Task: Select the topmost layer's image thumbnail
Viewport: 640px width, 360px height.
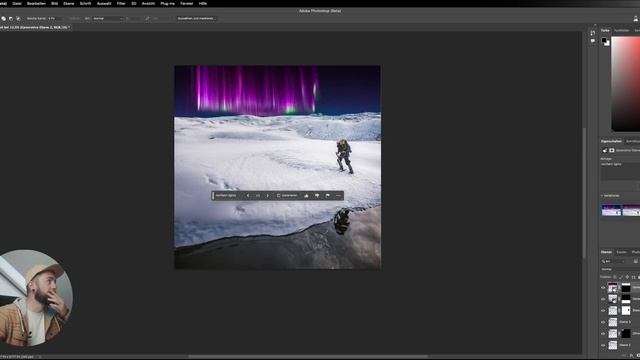Action: coord(613,288)
